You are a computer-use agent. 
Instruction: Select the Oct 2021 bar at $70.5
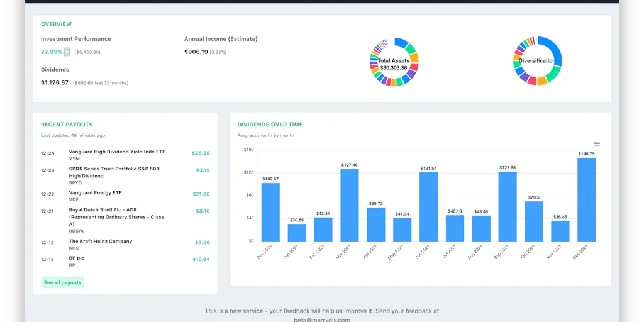click(534, 221)
